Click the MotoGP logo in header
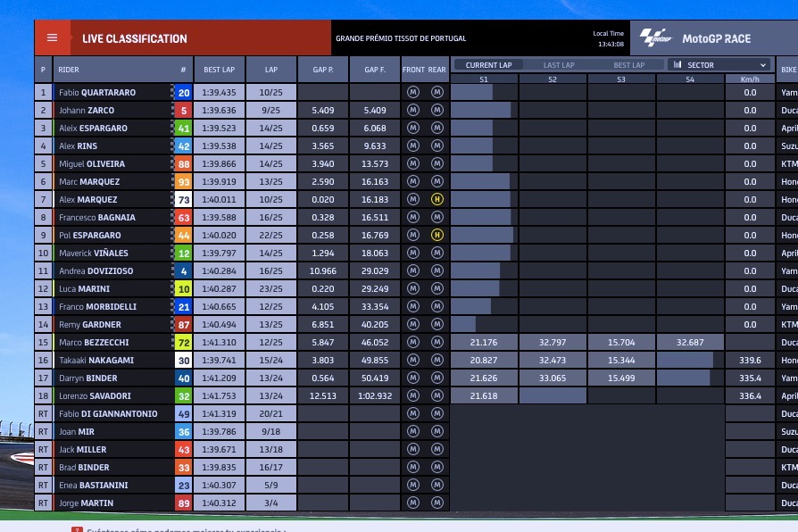Viewport: 798px width, 532px height. coord(654,38)
